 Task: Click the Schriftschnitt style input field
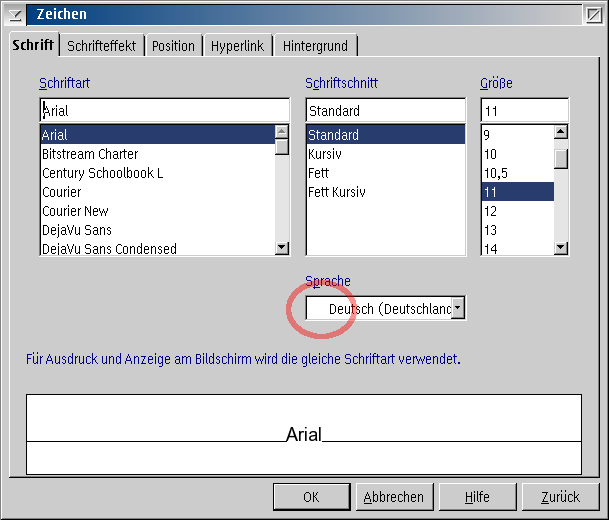point(386,110)
